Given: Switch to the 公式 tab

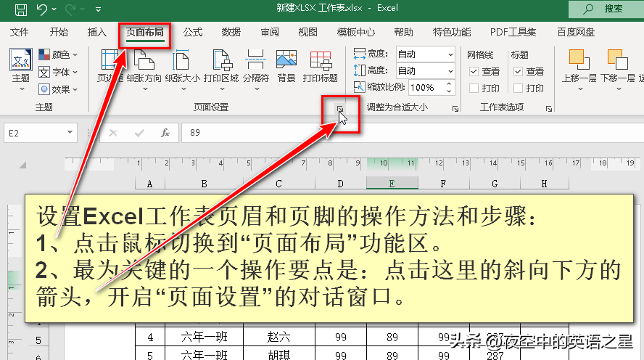Looking at the screenshot, I should 193,33.
